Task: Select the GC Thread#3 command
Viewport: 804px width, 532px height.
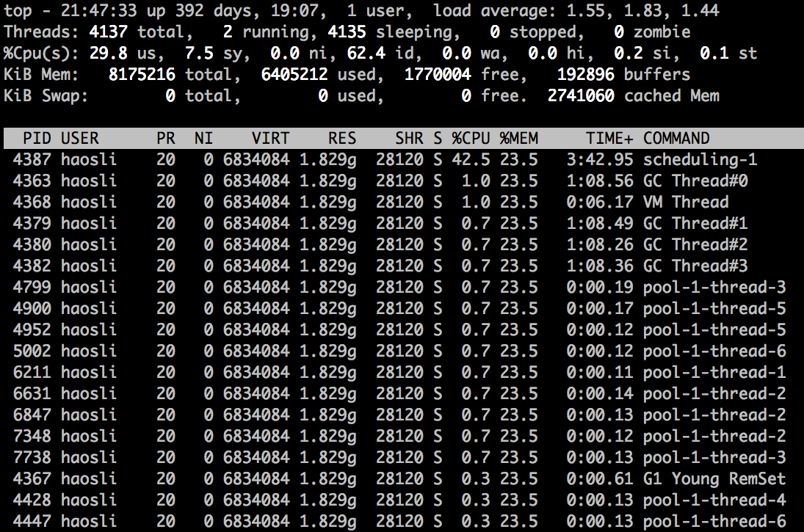Action: tap(695, 266)
